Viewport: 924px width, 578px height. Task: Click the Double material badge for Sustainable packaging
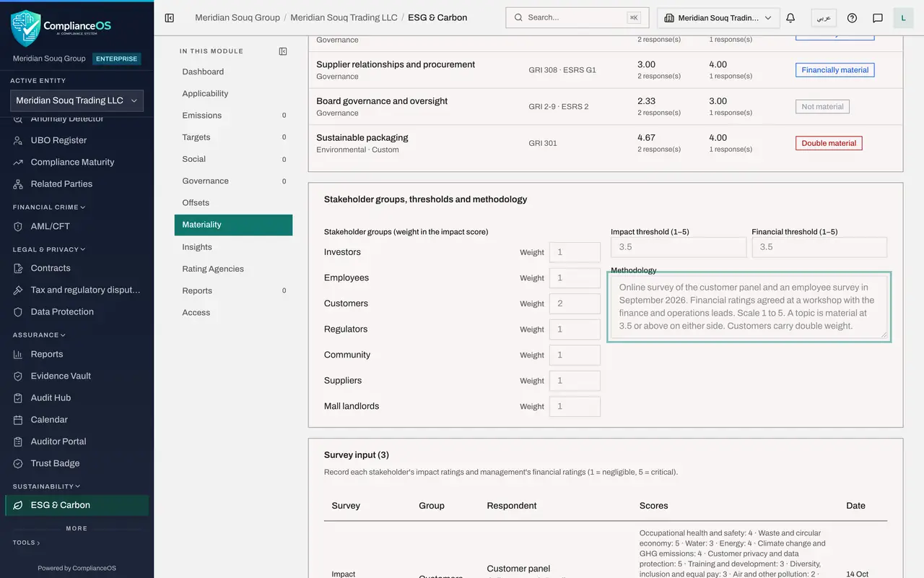pyautogui.click(x=829, y=143)
